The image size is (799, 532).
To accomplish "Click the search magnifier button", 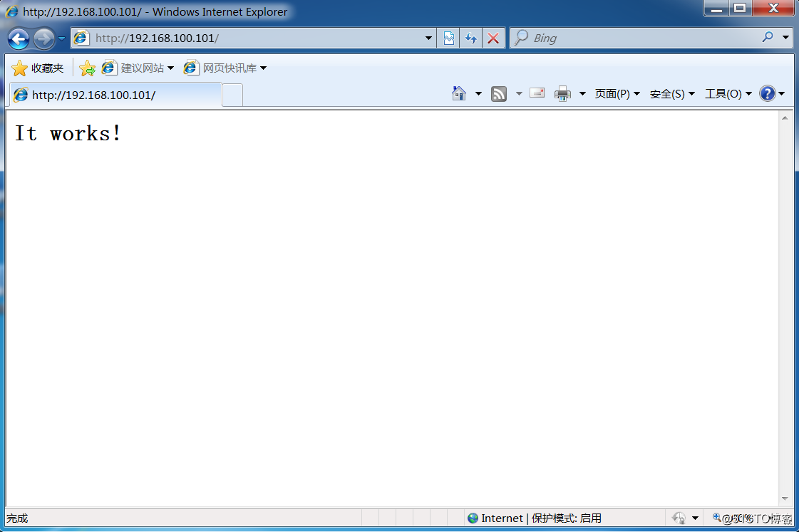I will click(x=768, y=37).
